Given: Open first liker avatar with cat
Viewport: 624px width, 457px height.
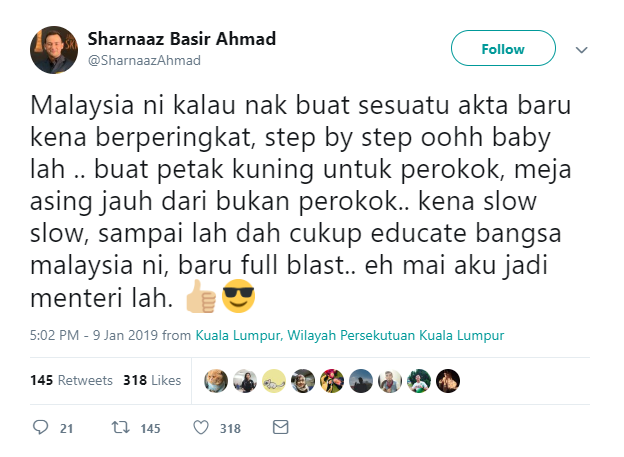Looking at the screenshot, I should (216, 381).
